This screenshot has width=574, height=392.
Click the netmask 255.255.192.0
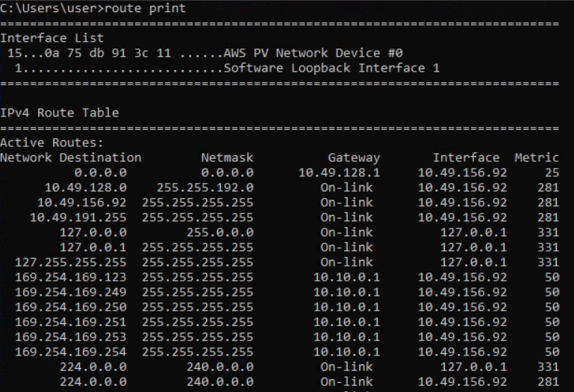[205, 187]
